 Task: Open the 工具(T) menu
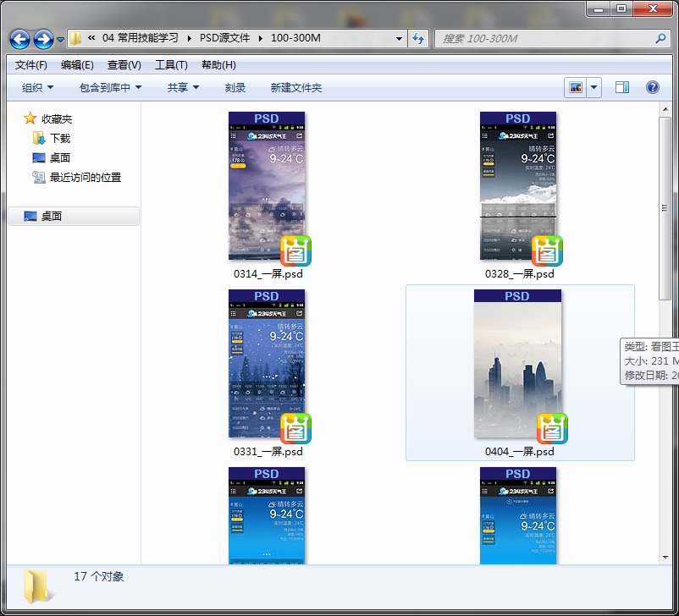point(171,65)
